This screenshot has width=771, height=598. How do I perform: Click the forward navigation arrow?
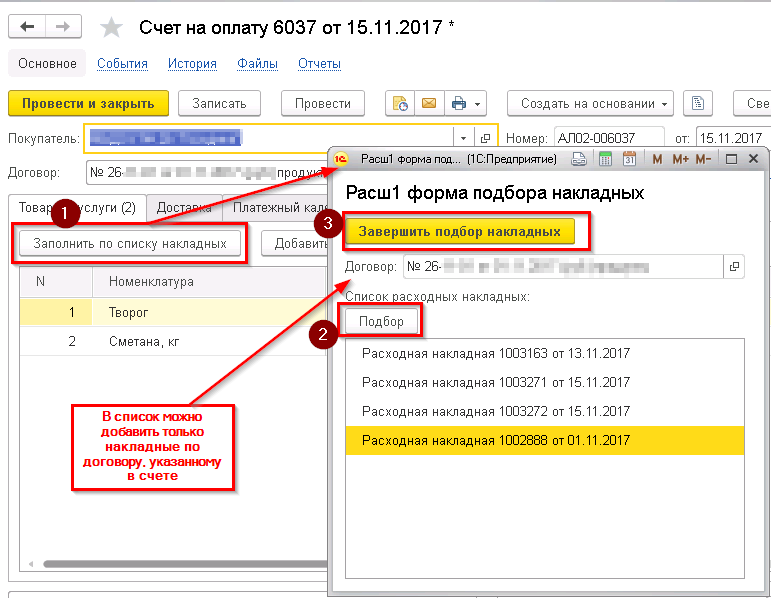pos(64,27)
